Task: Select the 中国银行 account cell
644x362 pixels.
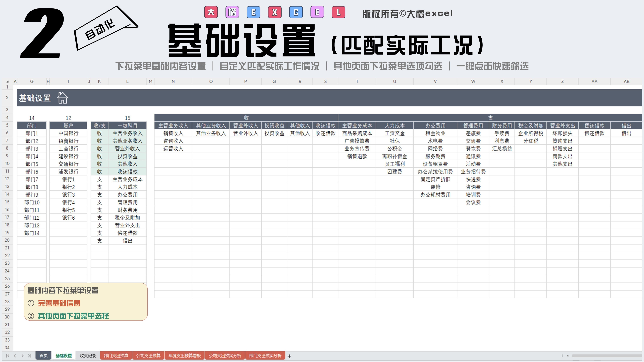Action: point(68,133)
